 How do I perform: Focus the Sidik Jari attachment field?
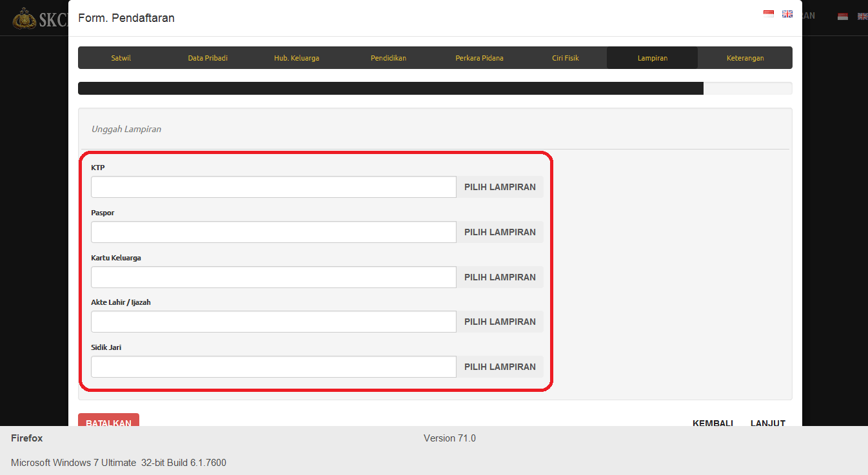273,367
